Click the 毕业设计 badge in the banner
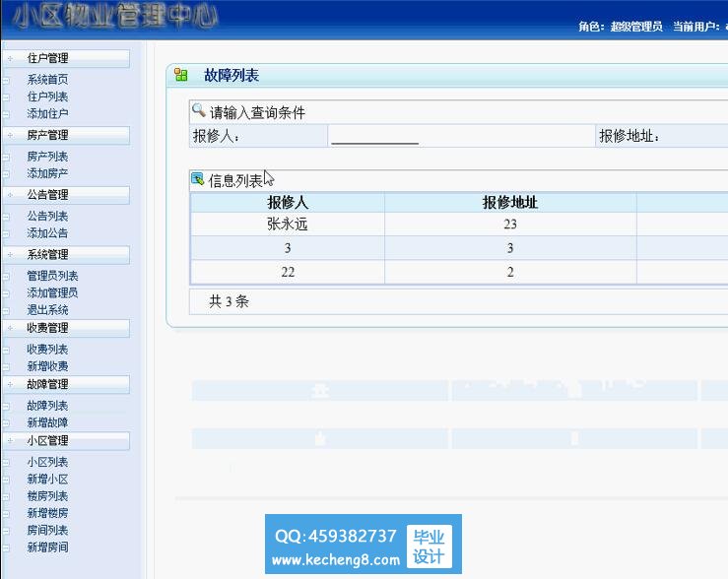 429,547
